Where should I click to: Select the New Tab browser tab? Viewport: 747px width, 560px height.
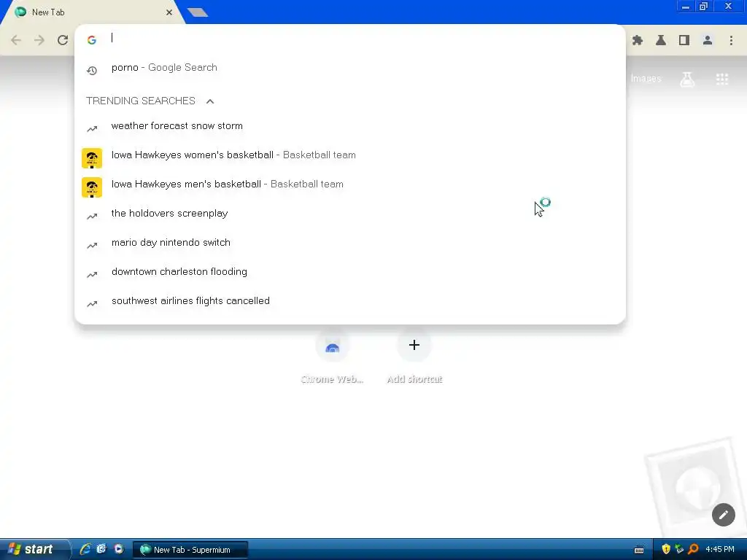(x=93, y=12)
